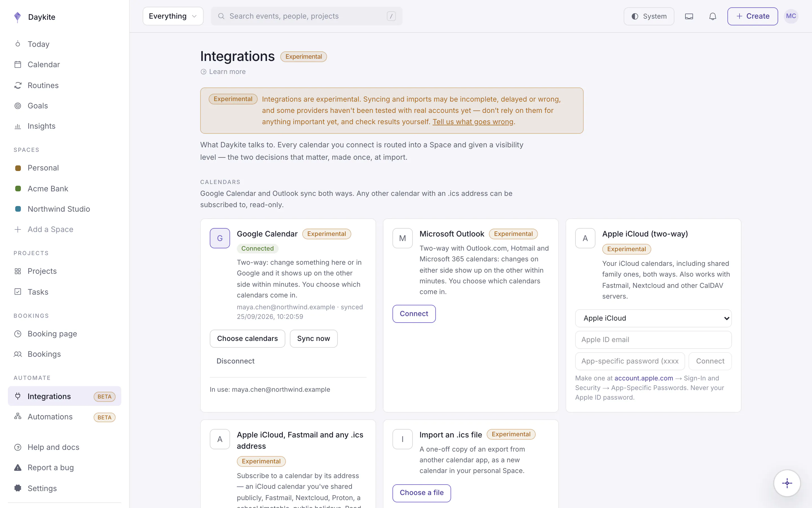Click the search magnifier icon
Image resolution: width=812 pixels, height=508 pixels.
(x=221, y=16)
